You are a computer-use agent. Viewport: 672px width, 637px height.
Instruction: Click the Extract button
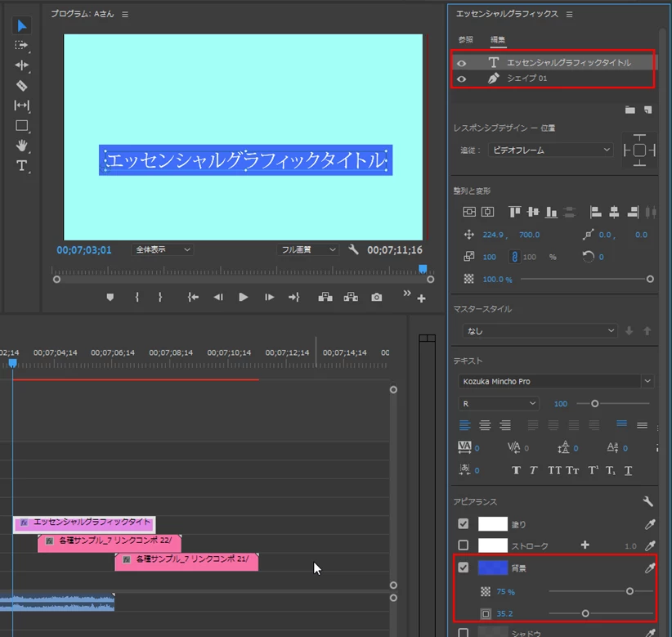tap(351, 297)
